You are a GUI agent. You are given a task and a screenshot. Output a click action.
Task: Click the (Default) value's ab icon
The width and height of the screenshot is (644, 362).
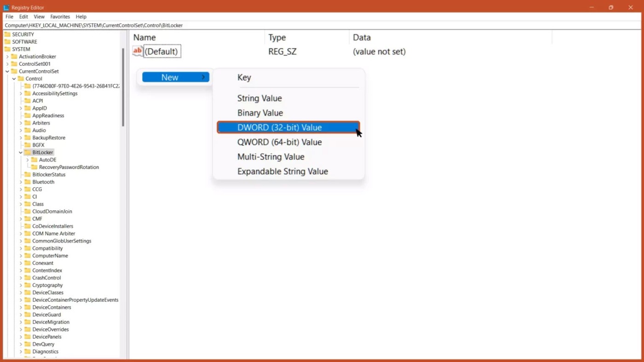[x=138, y=51]
